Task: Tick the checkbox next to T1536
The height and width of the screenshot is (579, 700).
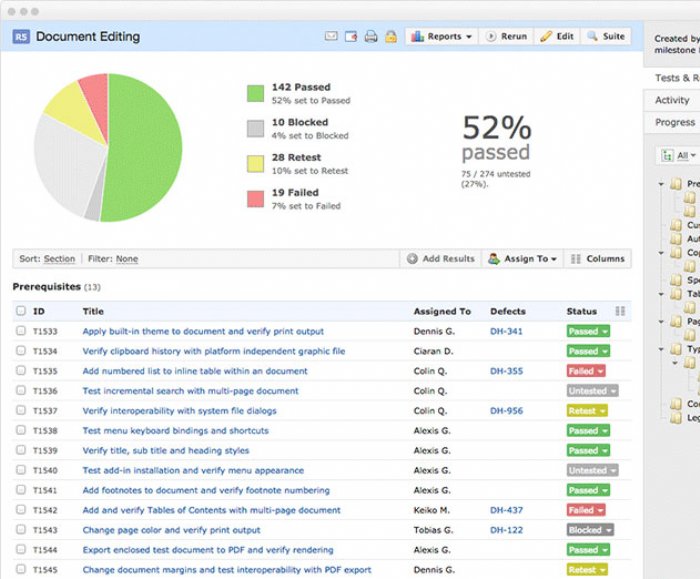Action: pyautogui.click(x=21, y=391)
